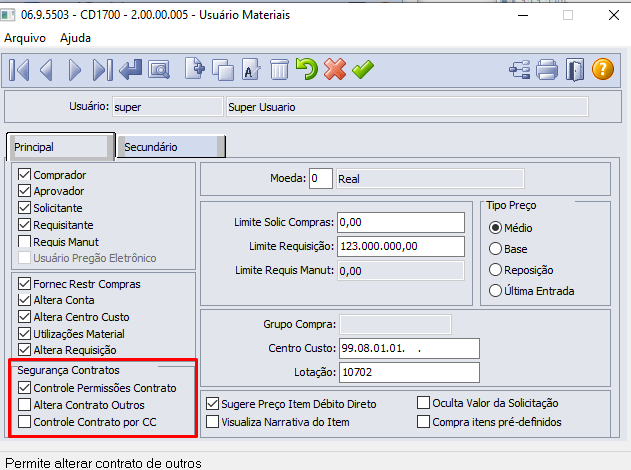Select the Reposição price type

pyautogui.click(x=495, y=270)
